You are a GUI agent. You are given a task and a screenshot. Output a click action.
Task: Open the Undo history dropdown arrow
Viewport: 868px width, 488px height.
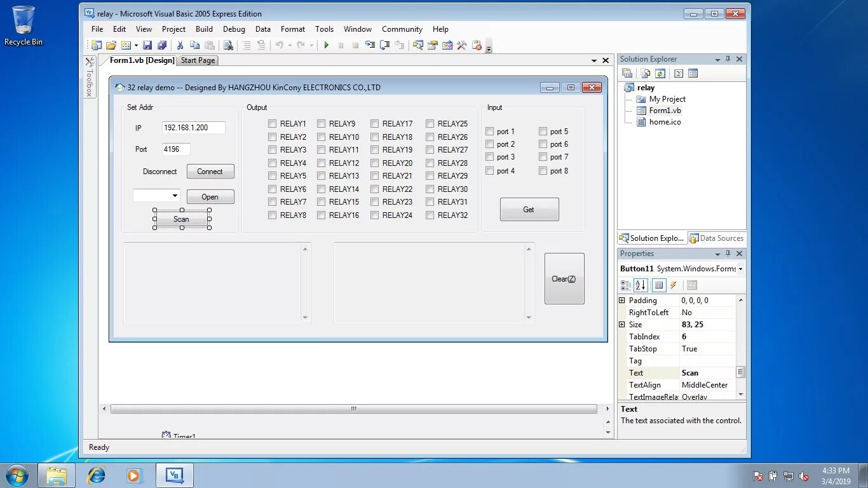(x=290, y=45)
